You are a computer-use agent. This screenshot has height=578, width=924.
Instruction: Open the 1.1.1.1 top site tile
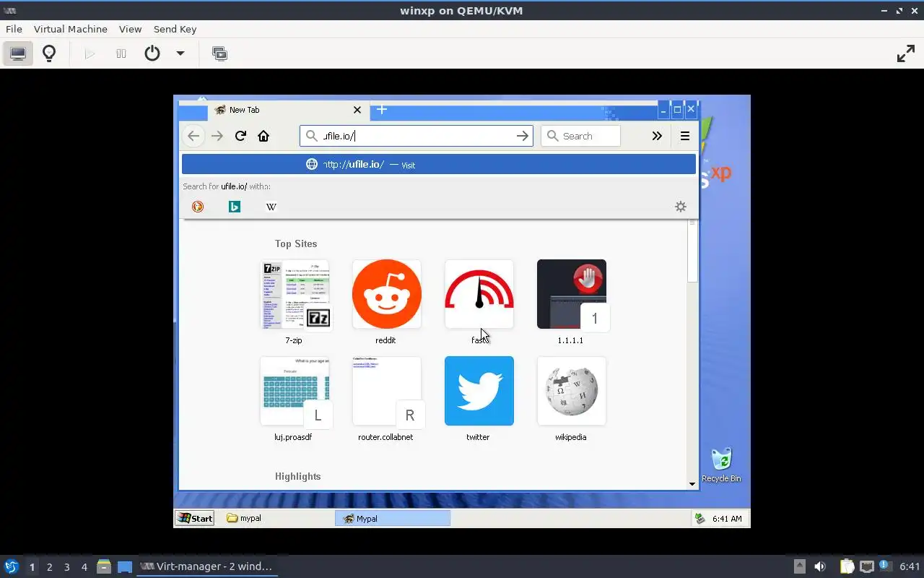click(x=572, y=294)
